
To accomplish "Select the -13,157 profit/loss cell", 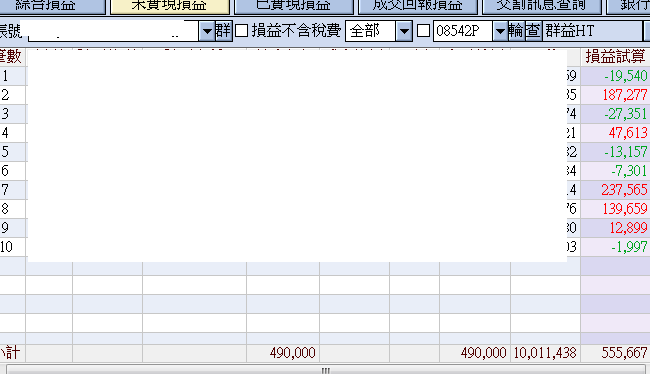I will (615, 152).
